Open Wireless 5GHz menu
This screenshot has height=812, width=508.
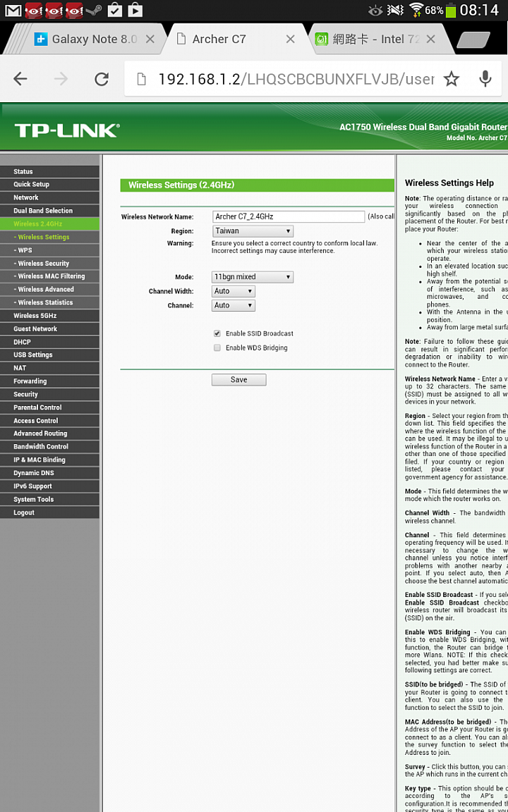pyautogui.click(x=49, y=316)
